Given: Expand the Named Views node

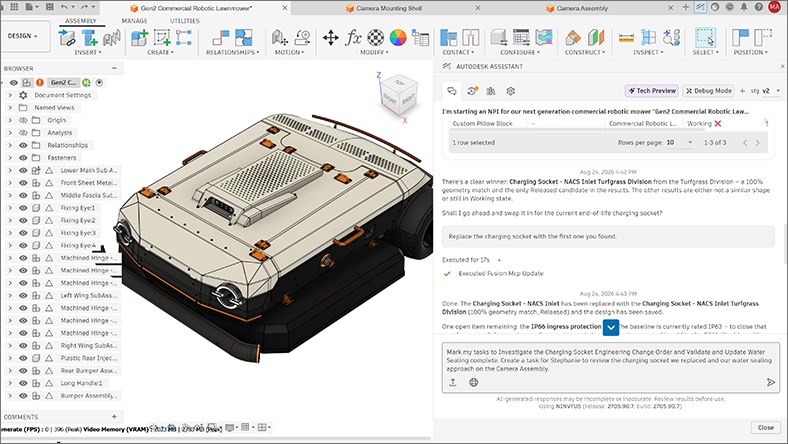Looking at the screenshot, I should [x=10, y=108].
